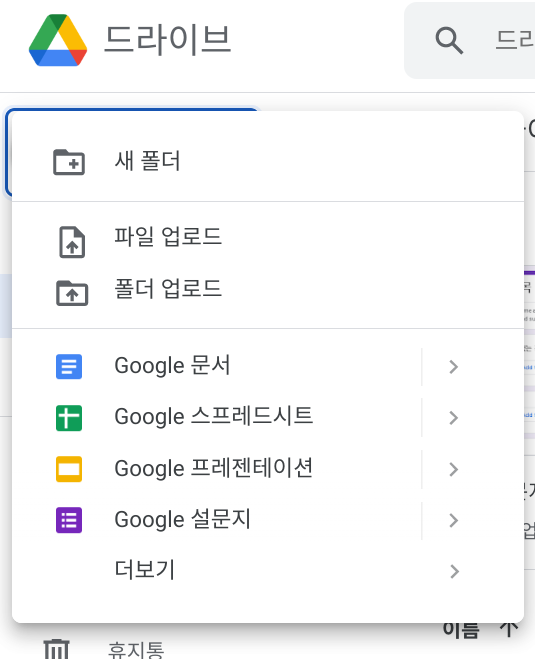Click the yellow Google Slides icon
This screenshot has height=659, width=535.
(69, 469)
